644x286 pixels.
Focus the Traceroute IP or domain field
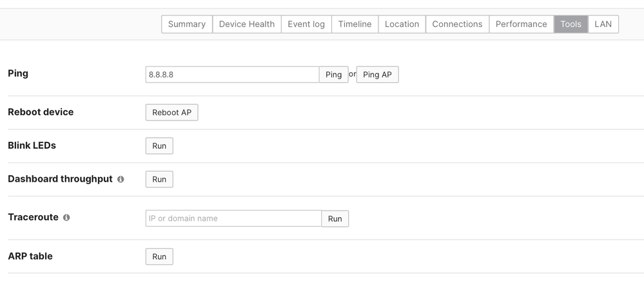(x=233, y=218)
